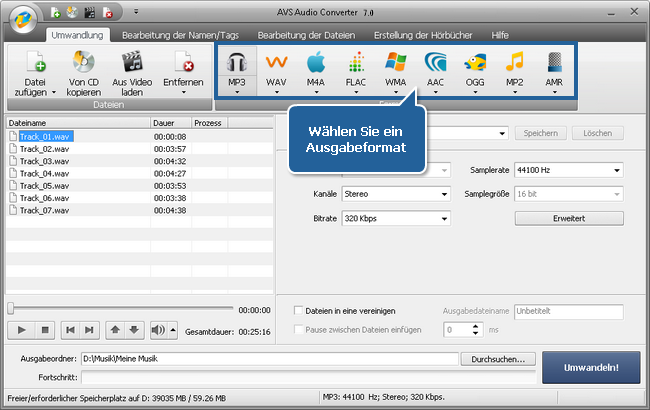Choose the OGG format icon
Viewport: 650px width, 410px height.
point(476,68)
